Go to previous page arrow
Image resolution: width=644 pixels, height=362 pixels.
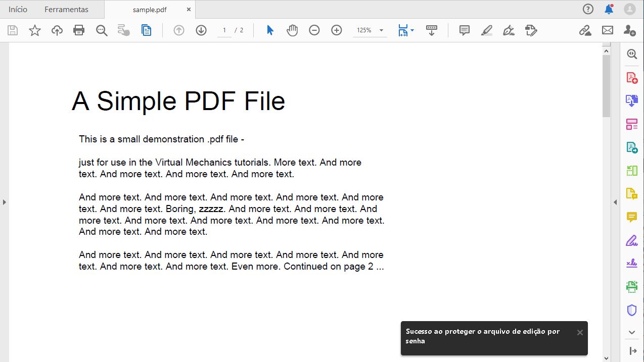[179, 30]
